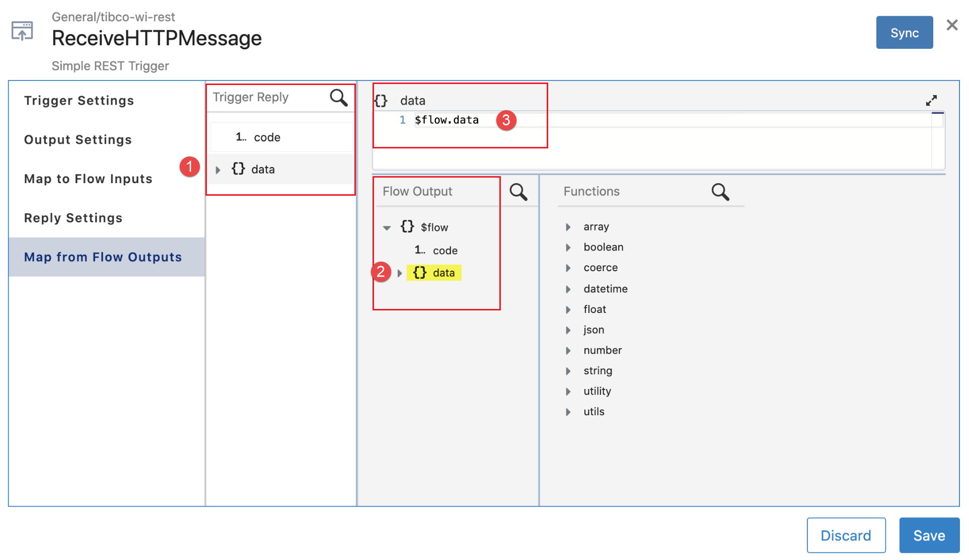Expand data under Flow Output
This screenshot has width=969, height=560.
click(400, 273)
